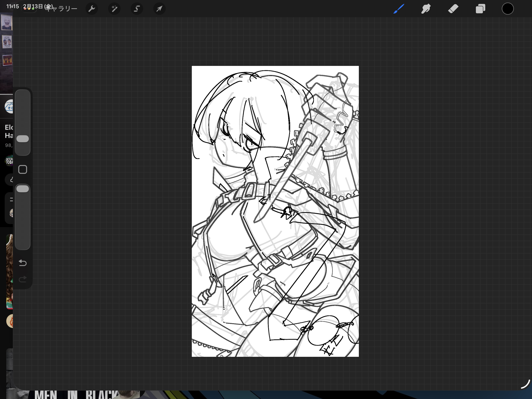This screenshot has width=532, height=399.
Task: Tap the character sketch canvas
Action: [x=275, y=211]
